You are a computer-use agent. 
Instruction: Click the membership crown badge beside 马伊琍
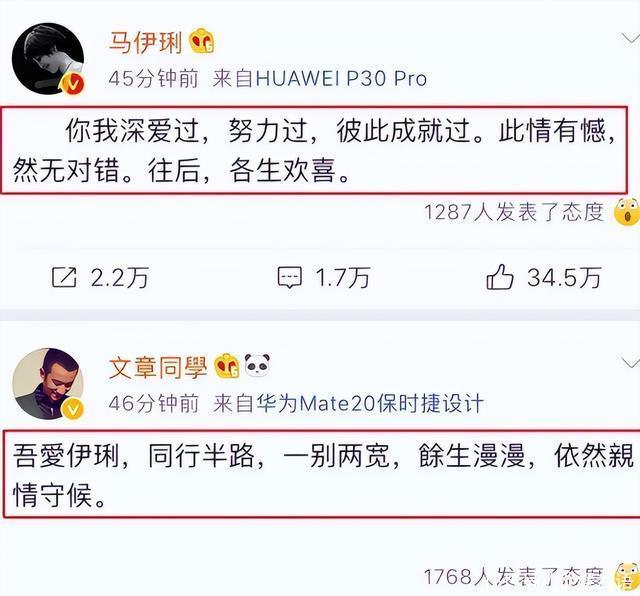click(202, 41)
